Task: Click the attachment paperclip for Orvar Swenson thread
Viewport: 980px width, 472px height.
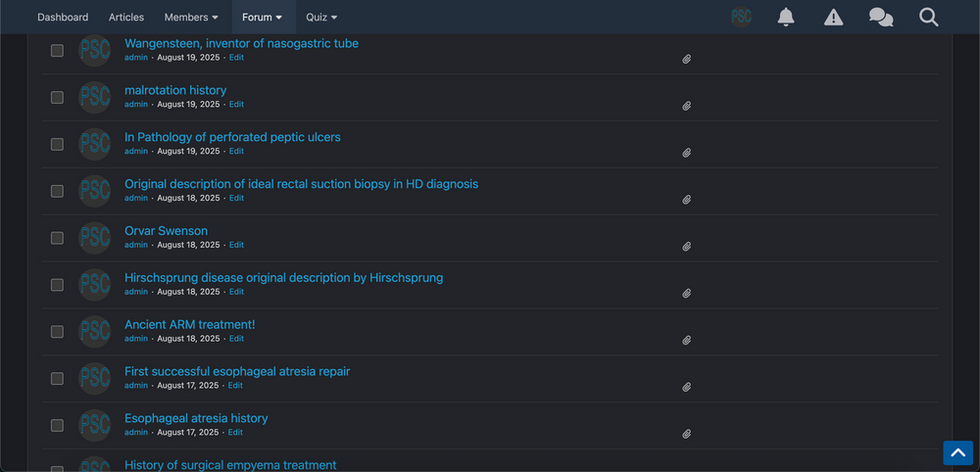Action: coord(686,247)
